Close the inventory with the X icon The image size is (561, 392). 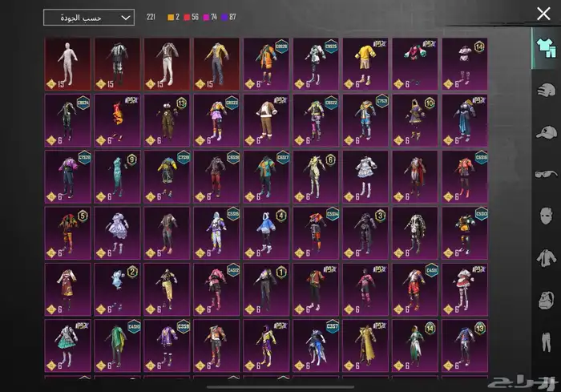[543, 13]
